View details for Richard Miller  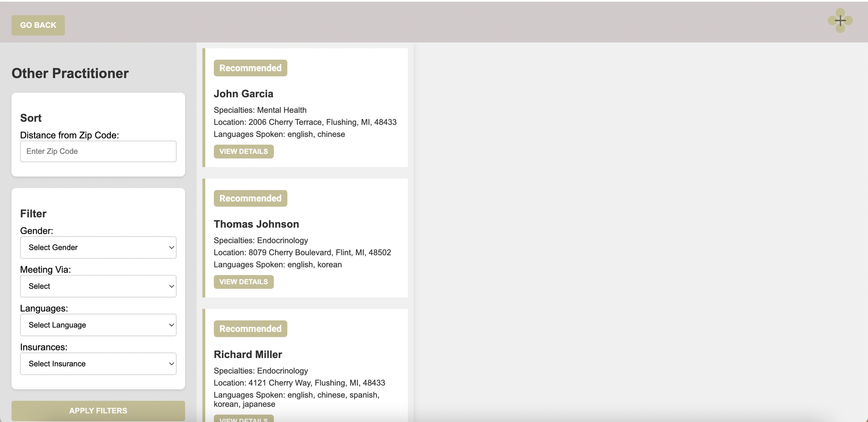(x=243, y=419)
